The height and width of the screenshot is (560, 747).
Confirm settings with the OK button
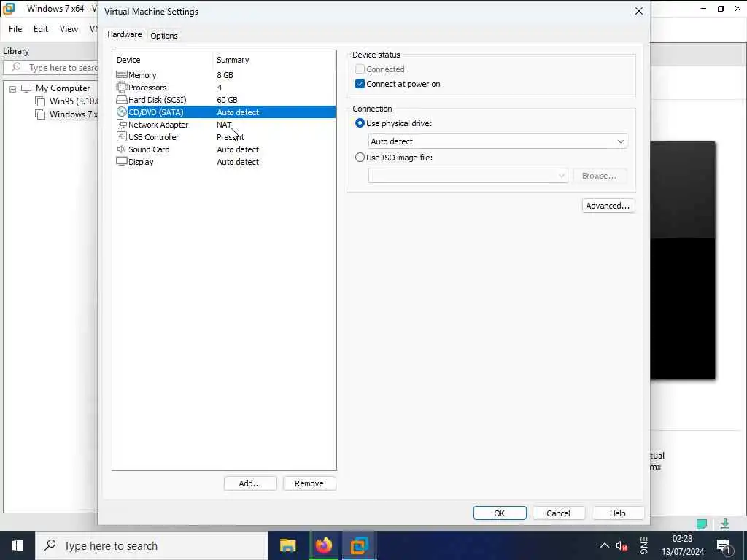click(500, 513)
